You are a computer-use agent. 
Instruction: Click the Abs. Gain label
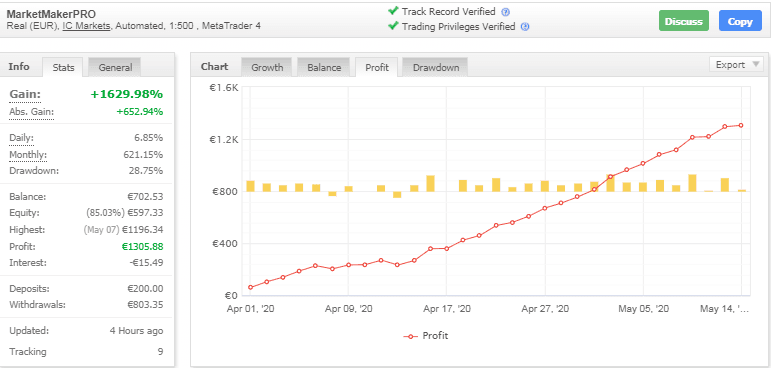click(31, 112)
